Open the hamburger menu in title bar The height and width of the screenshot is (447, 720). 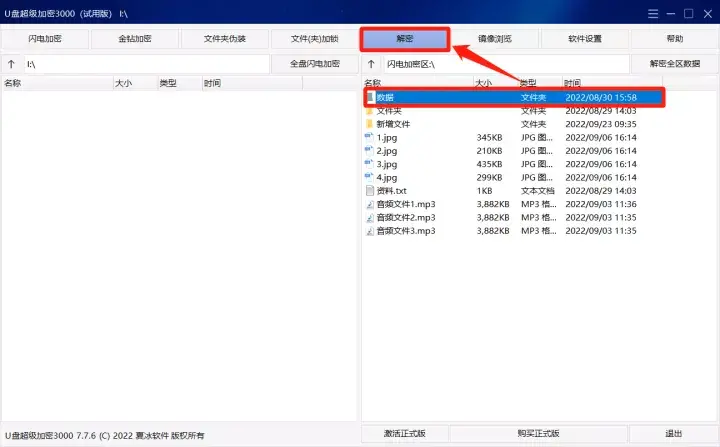[653, 14]
